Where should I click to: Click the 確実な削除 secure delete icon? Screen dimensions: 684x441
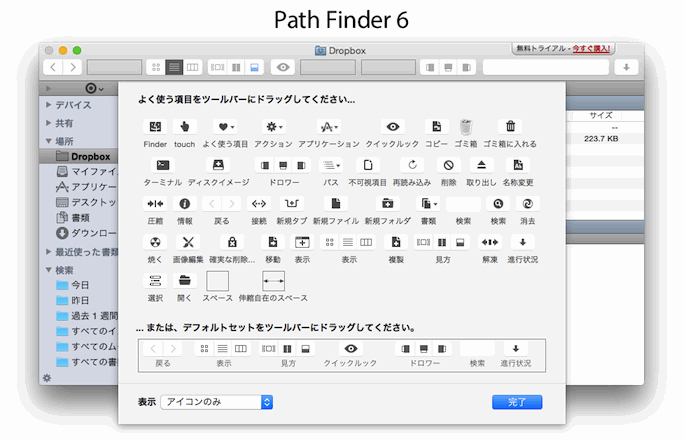232,242
